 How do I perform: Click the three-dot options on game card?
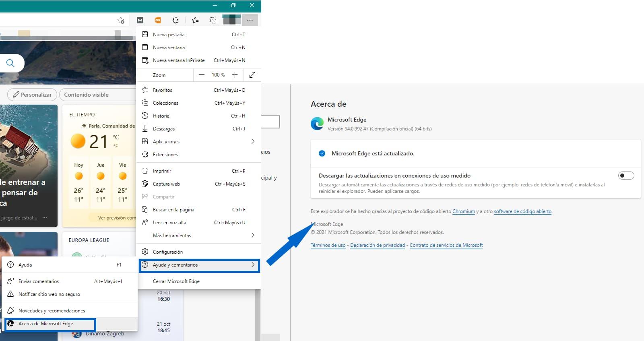tap(45, 217)
